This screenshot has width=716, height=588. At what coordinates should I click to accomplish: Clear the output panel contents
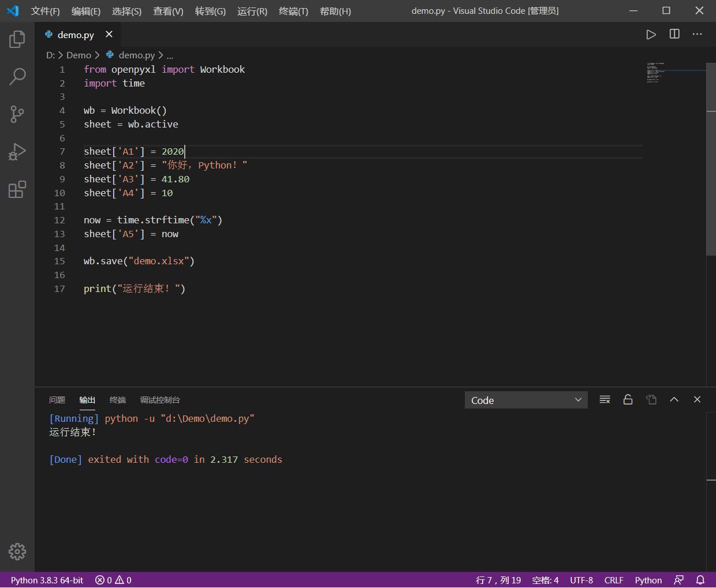tap(605, 400)
